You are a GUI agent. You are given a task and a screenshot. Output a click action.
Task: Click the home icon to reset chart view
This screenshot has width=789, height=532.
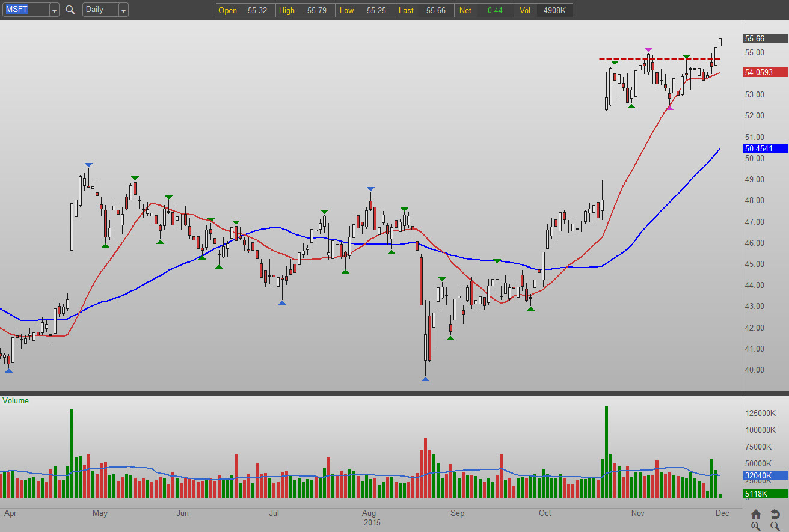(756, 514)
